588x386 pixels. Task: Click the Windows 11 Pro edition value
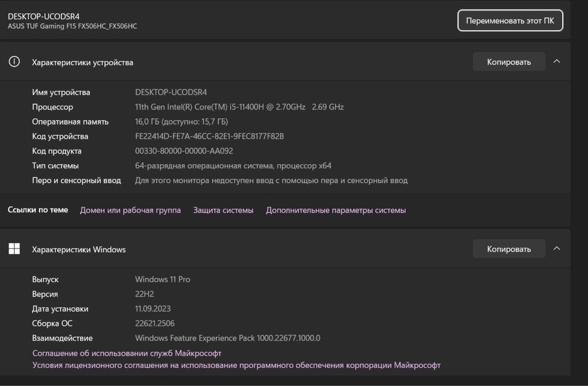coord(162,279)
